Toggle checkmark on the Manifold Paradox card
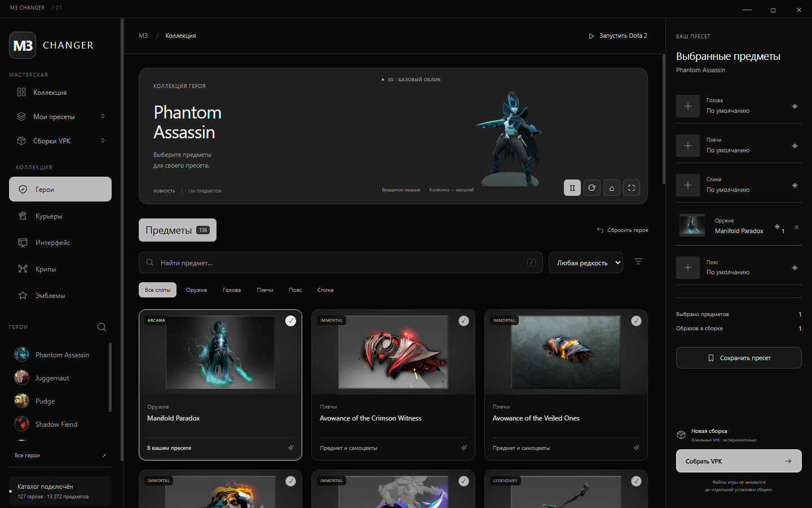Image resolution: width=812 pixels, height=508 pixels. [x=290, y=321]
